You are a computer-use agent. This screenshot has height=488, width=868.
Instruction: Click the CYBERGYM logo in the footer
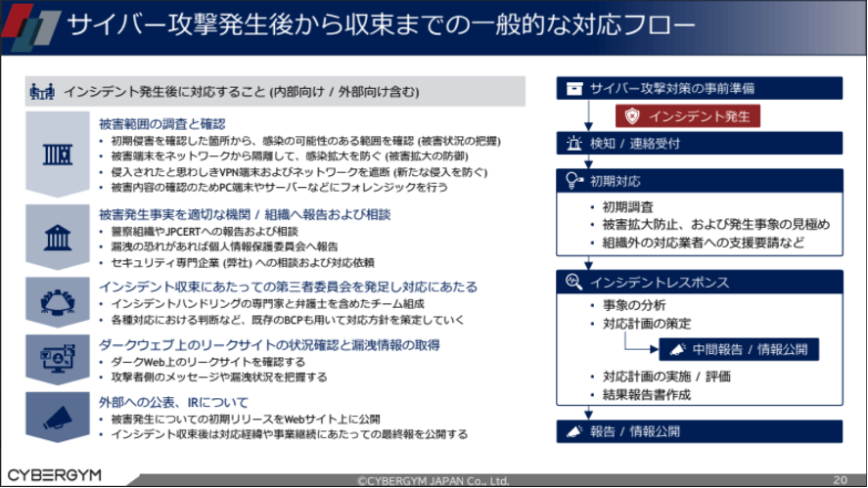(54, 474)
